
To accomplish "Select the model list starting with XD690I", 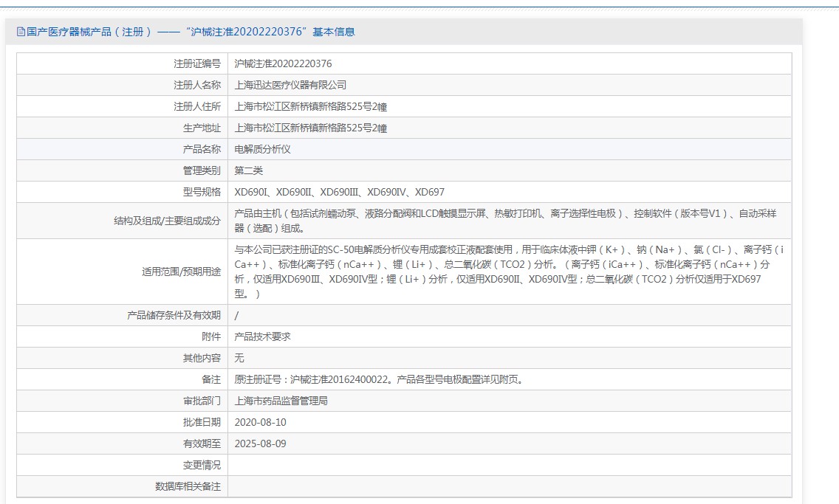I will [339, 192].
